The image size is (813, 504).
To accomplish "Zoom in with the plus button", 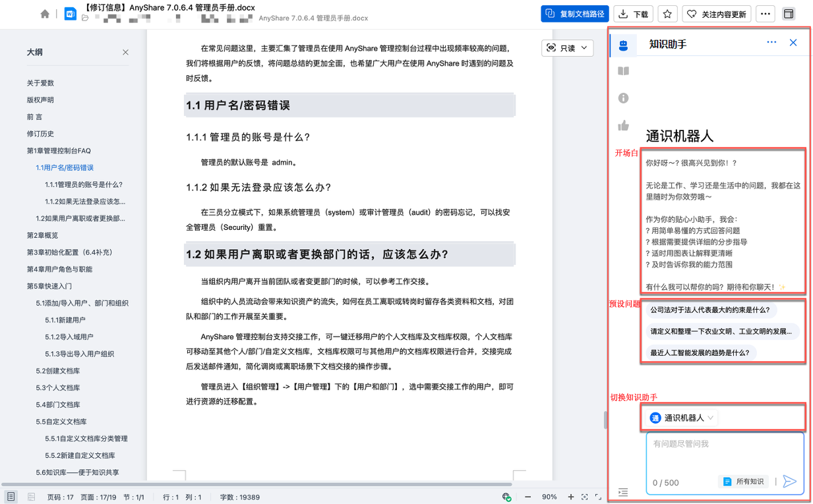I will (571, 497).
